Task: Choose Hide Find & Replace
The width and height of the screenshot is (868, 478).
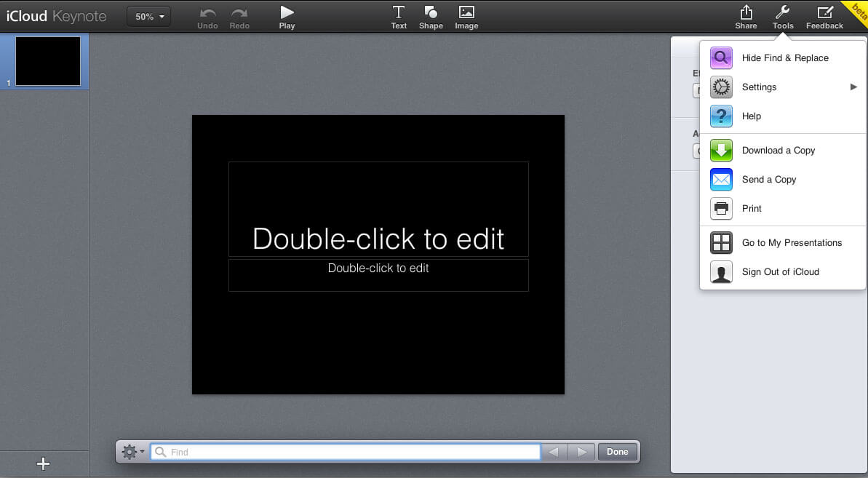Action: [x=784, y=58]
